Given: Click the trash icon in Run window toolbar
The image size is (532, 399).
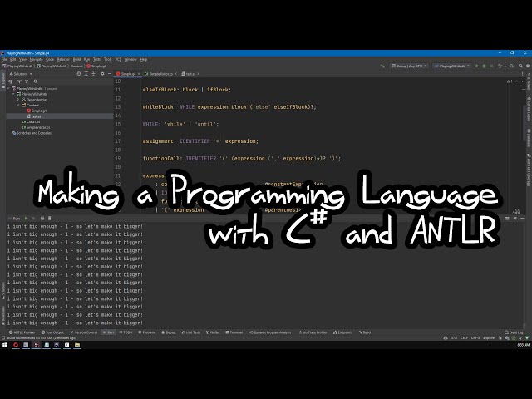Looking at the screenshot, I should click(x=50, y=219).
